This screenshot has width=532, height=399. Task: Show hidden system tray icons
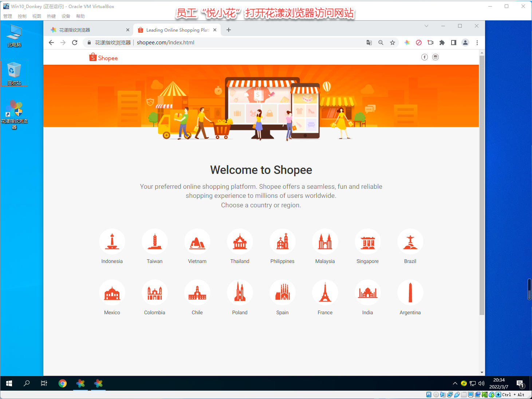[x=455, y=383]
